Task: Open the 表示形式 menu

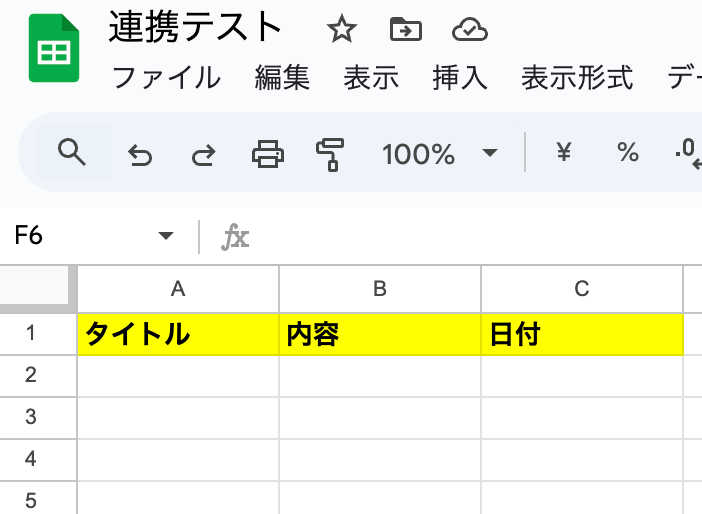Action: pos(577,77)
